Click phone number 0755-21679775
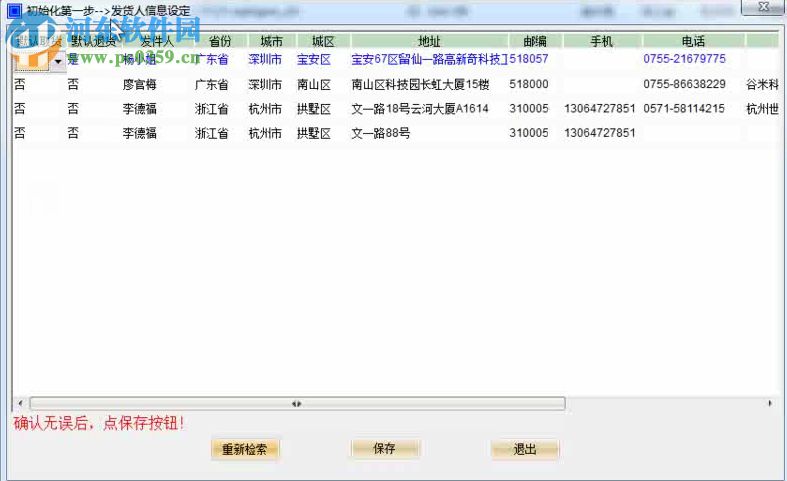The image size is (787, 481). pos(685,59)
